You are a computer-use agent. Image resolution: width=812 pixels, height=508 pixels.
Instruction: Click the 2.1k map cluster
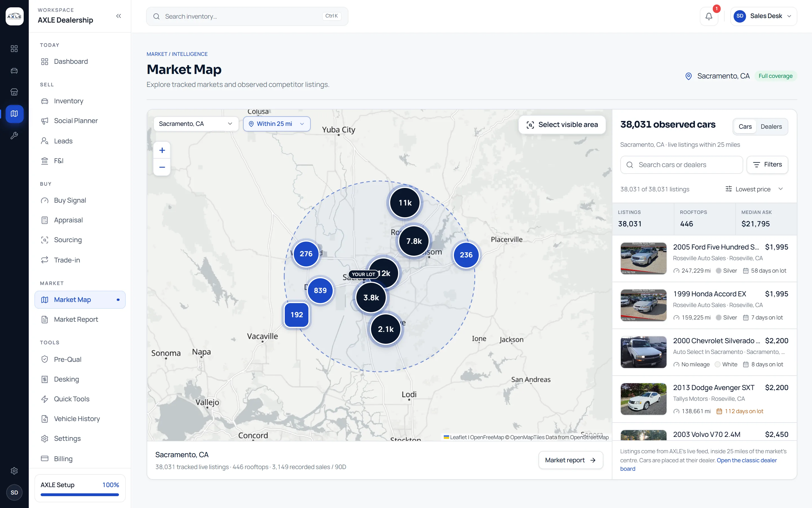pos(385,329)
